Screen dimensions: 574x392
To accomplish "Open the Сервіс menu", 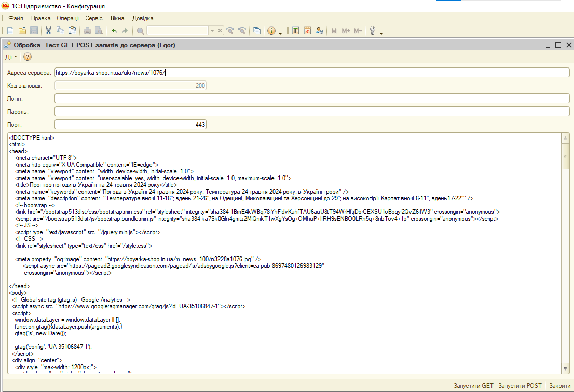I will [94, 18].
